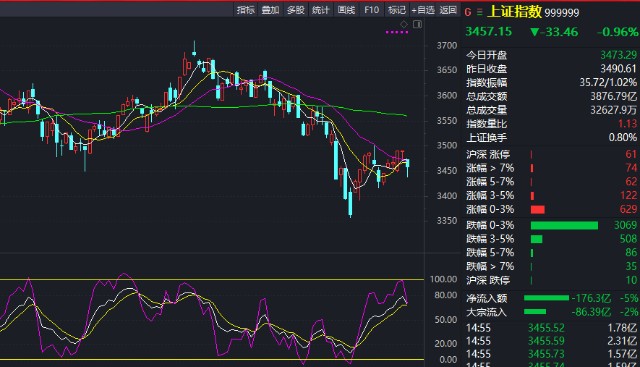Click the 上证指数 index title
The image size is (640, 367).
(x=514, y=11)
